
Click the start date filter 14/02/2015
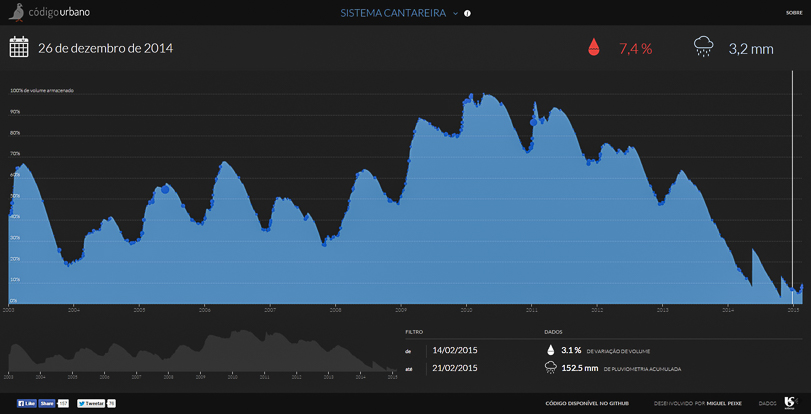(x=457, y=350)
